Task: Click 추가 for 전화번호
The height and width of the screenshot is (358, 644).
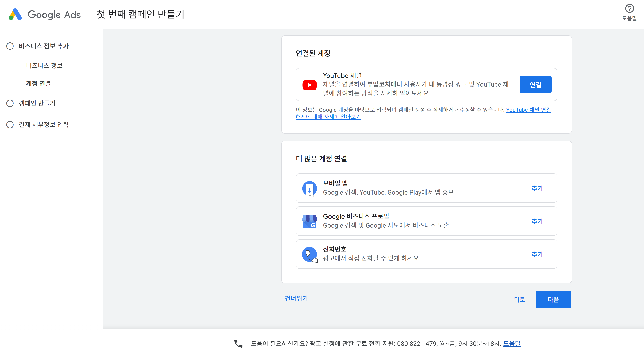Action: tap(537, 254)
